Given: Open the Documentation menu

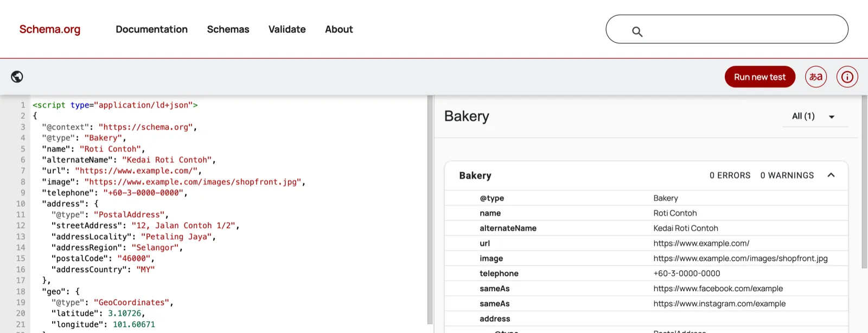Looking at the screenshot, I should (x=151, y=29).
